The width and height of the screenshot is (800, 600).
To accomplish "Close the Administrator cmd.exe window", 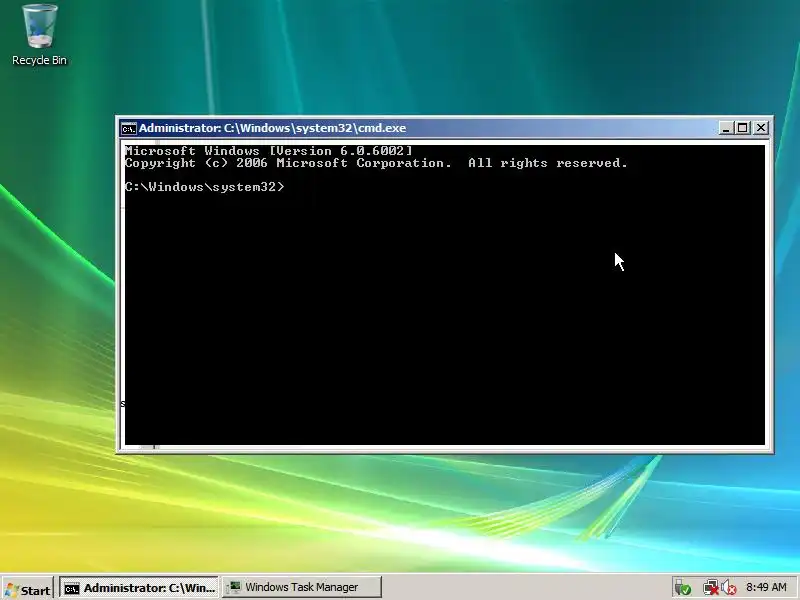I will coord(761,128).
